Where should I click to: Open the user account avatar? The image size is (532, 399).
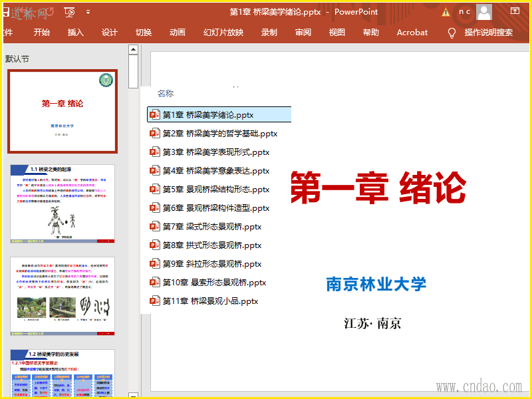(x=484, y=12)
